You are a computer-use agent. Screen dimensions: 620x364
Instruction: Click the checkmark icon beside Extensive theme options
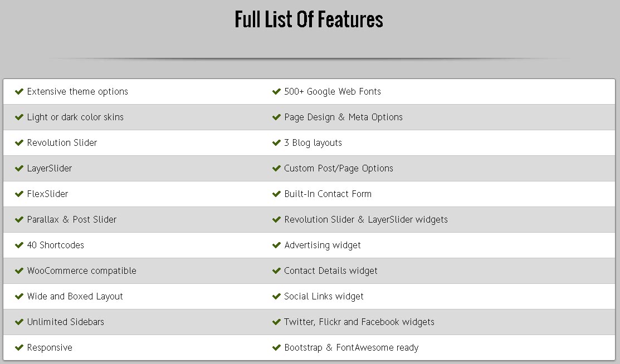tap(19, 91)
